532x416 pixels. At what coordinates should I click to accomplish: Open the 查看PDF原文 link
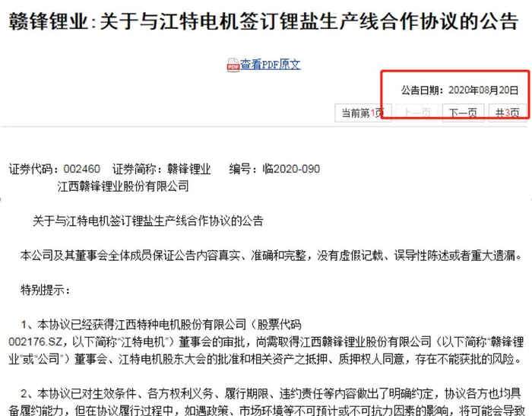click(271, 65)
